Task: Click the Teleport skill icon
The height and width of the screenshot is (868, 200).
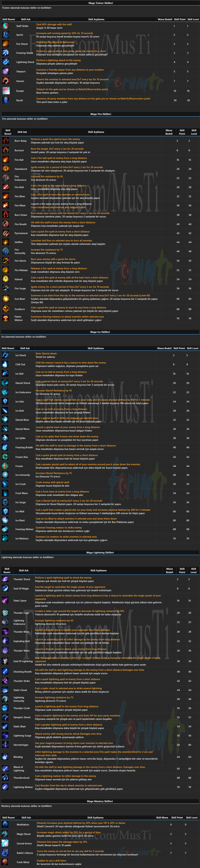Action: coord(6,71)
